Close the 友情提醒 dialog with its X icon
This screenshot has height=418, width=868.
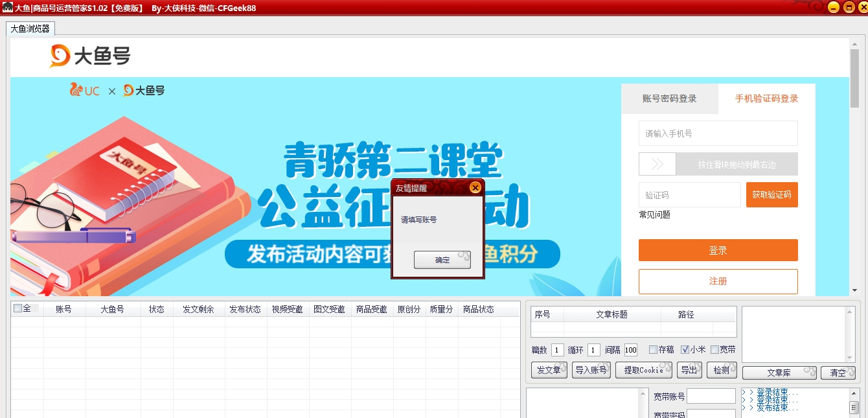[475, 188]
